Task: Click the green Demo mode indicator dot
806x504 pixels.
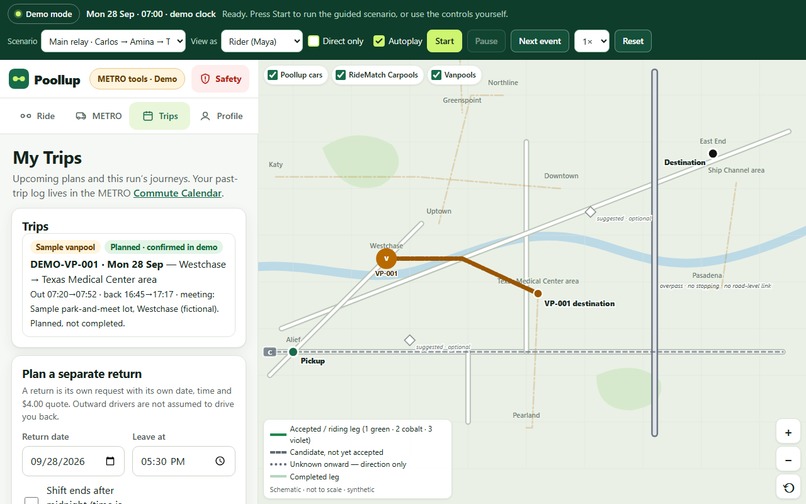Action: pyautogui.click(x=18, y=14)
